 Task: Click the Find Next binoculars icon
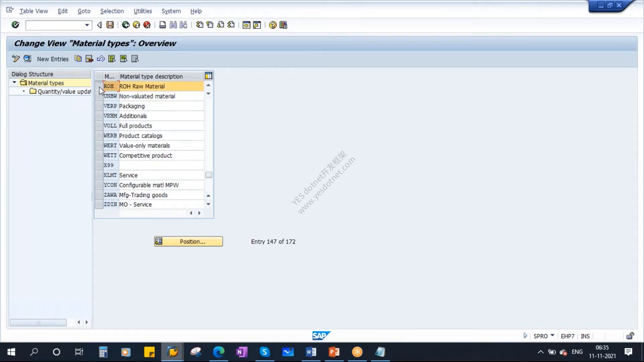183,25
